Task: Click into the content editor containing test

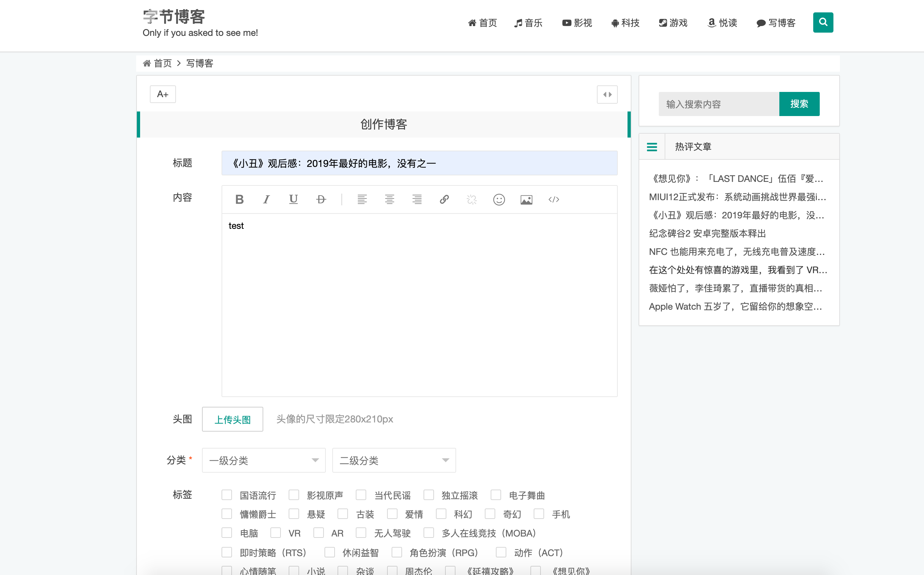Action: pos(420,305)
